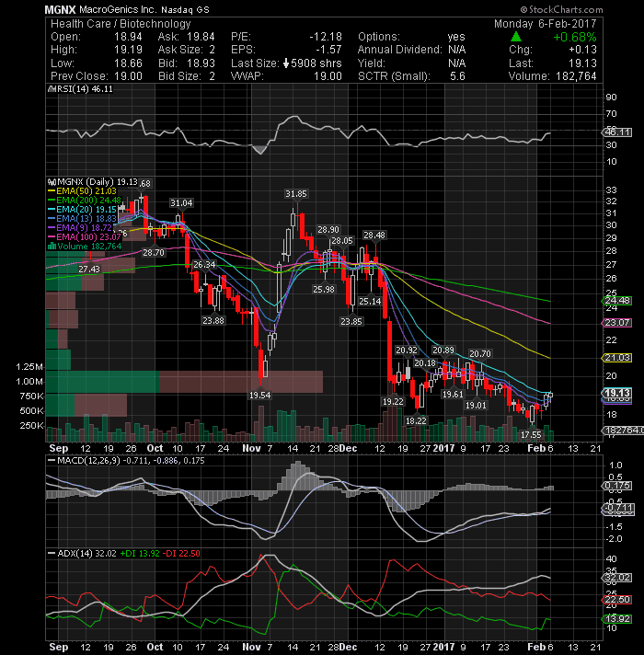Viewport: 644px width, 655px height.
Task: Click the Ask value 19.84
Action: coord(201,37)
